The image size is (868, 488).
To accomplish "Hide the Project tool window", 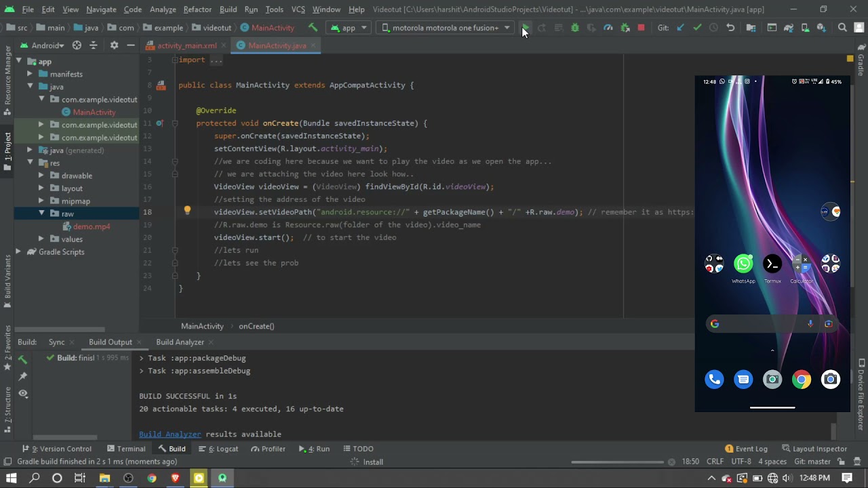I will tap(130, 45).
